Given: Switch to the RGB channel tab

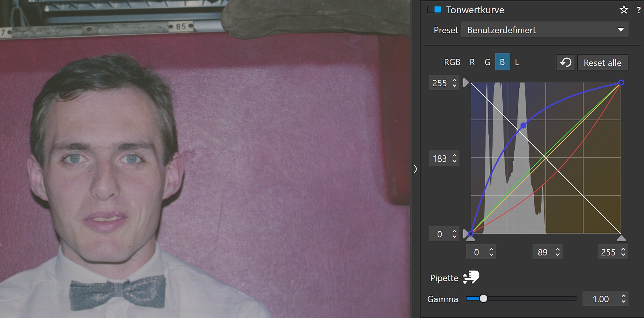Looking at the screenshot, I should click(x=452, y=62).
